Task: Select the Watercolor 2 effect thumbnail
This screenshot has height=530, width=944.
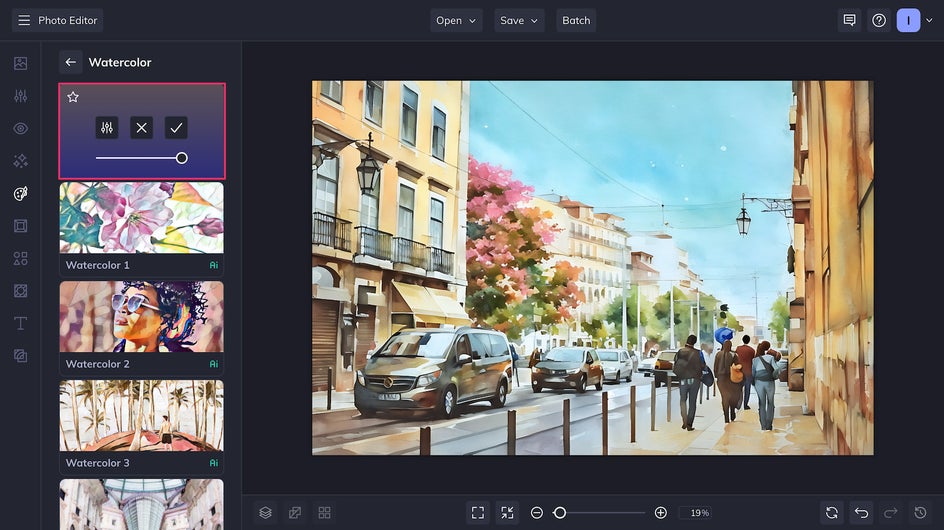Action: (141, 316)
